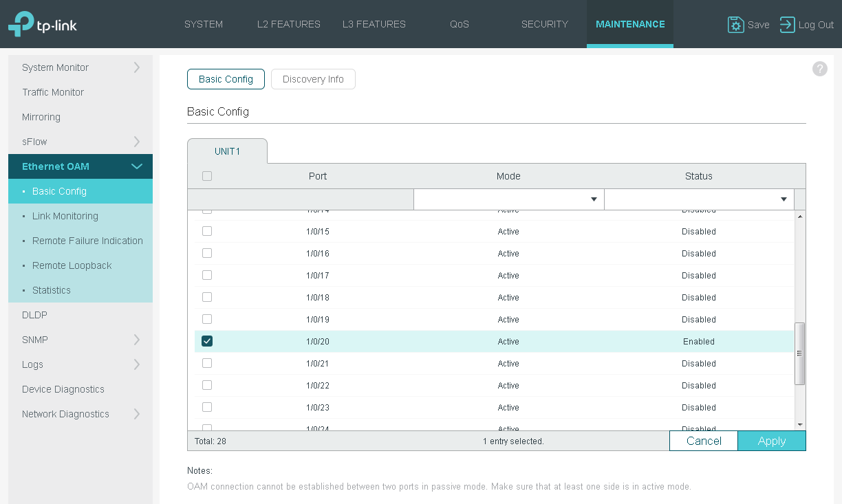Click the Apply button
This screenshot has width=842, height=504.
point(772,441)
